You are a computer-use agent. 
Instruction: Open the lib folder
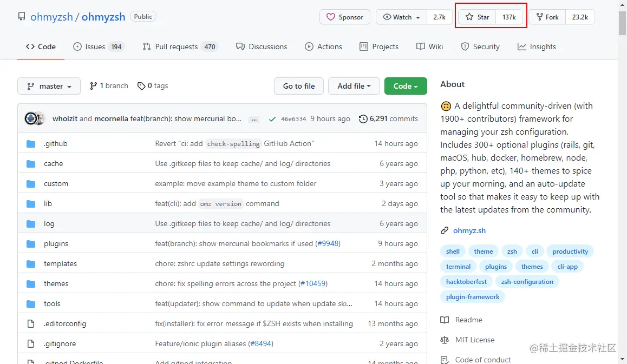[48, 203]
